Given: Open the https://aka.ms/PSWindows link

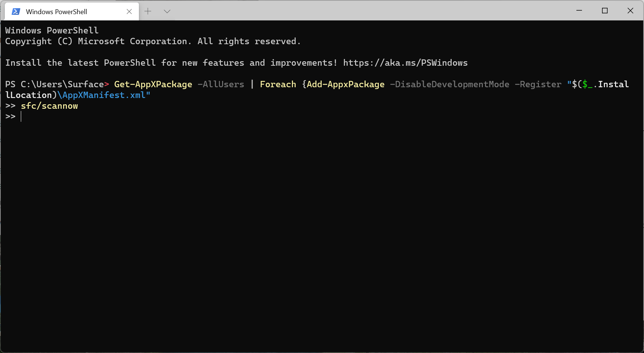Looking at the screenshot, I should [405, 63].
